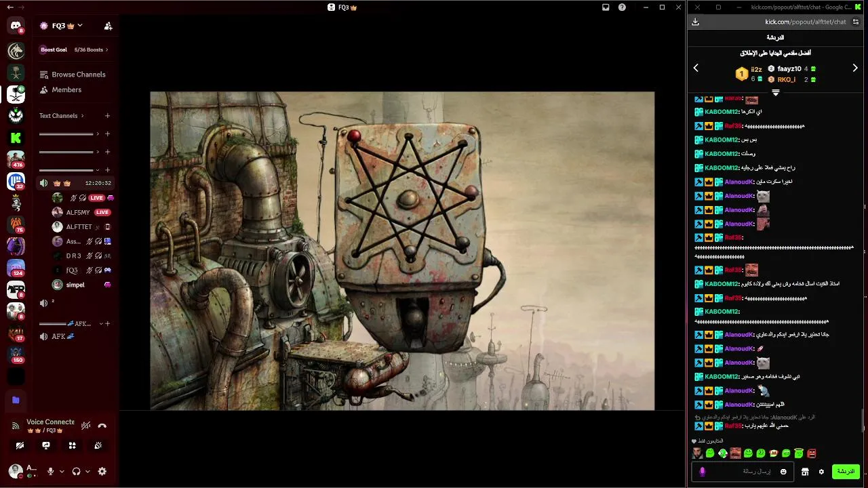The width and height of the screenshot is (868, 488).
Task: Toggle microphone mute in Discord user panel
Action: [50, 471]
